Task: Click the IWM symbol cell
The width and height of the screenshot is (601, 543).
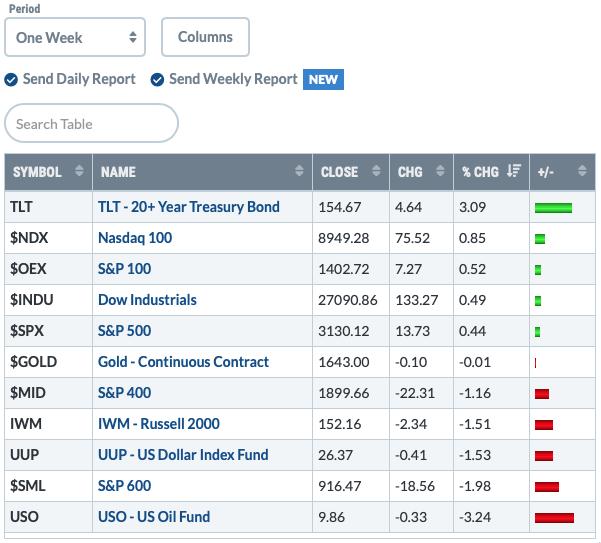Action: pyautogui.click(x=48, y=424)
